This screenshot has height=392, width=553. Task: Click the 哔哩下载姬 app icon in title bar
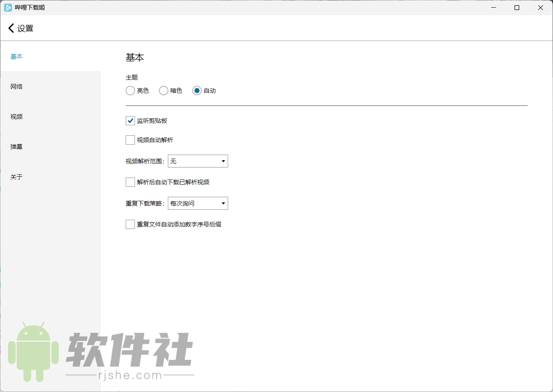click(8, 7)
